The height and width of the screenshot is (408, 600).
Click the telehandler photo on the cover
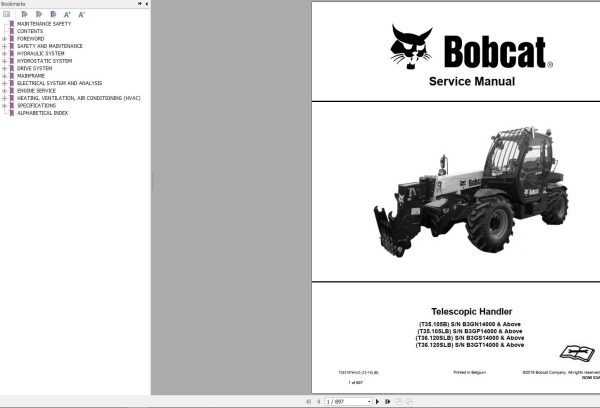pyautogui.click(x=471, y=192)
